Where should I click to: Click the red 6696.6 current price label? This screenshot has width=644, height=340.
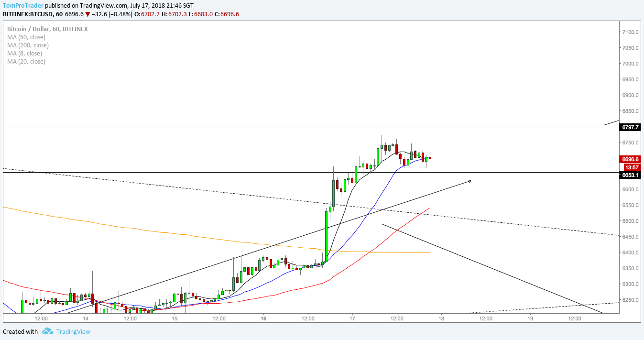[x=630, y=159]
